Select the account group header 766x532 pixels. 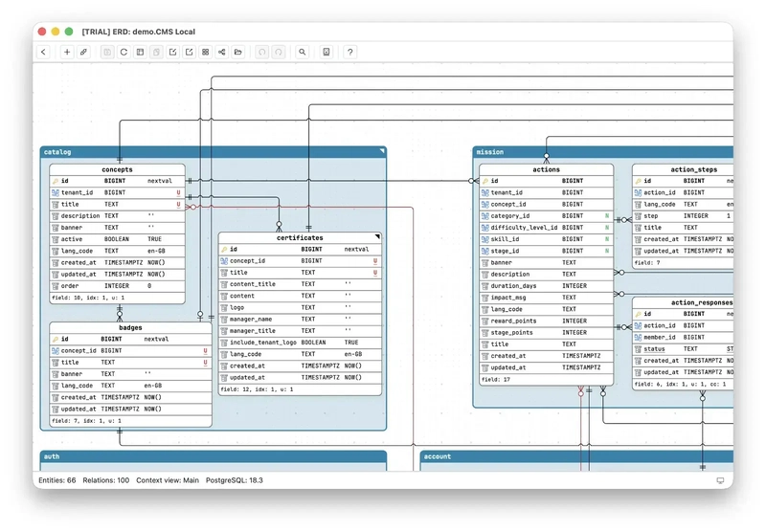click(x=577, y=456)
